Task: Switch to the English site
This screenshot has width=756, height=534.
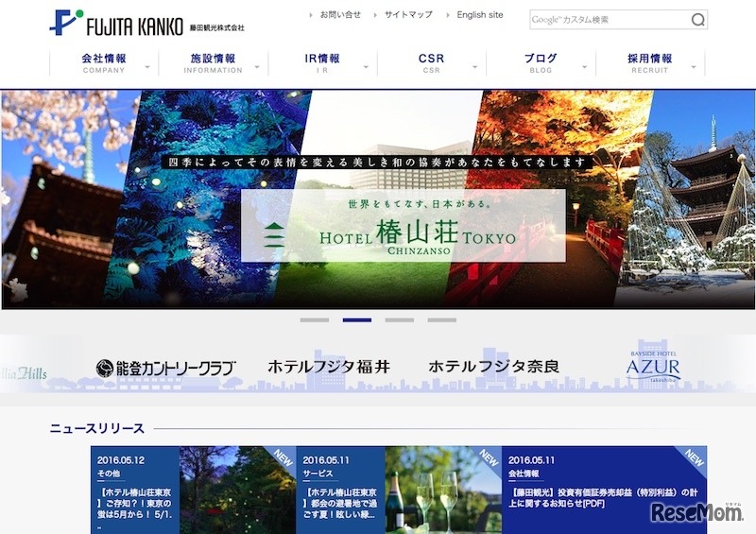Action: point(480,14)
